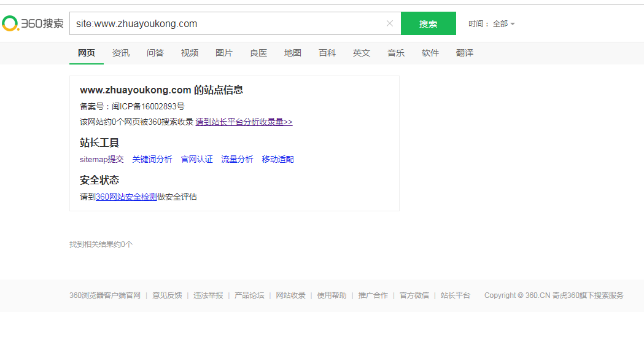This screenshot has height=344, width=644.
Task: Open footer link 违法举报
Action: pyautogui.click(x=208, y=295)
